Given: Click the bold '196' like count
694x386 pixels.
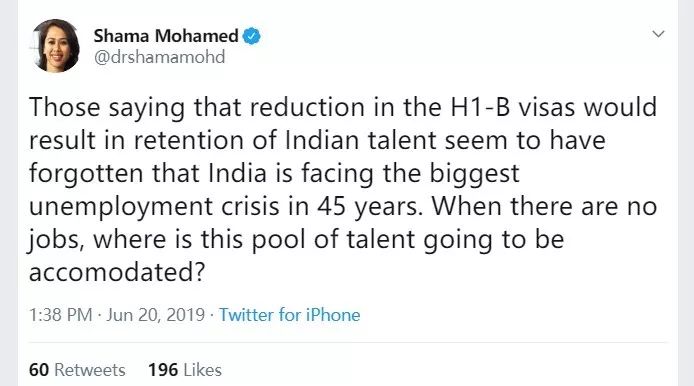Looking at the screenshot, I should coord(163,370).
